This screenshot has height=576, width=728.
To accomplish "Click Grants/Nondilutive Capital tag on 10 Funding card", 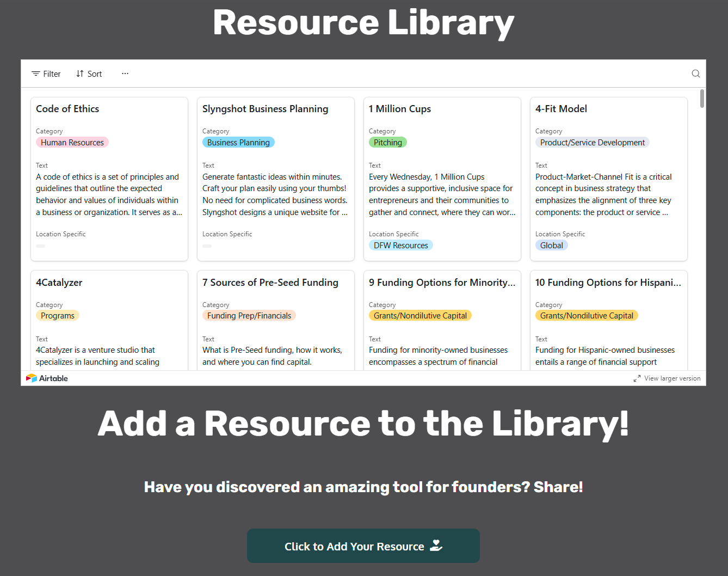I will [587, 316].
